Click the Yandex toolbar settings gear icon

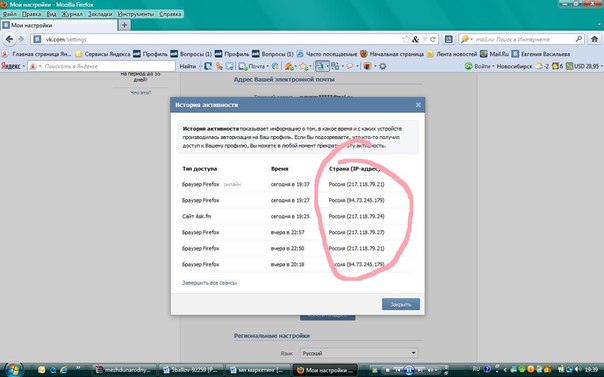point(383,66)
